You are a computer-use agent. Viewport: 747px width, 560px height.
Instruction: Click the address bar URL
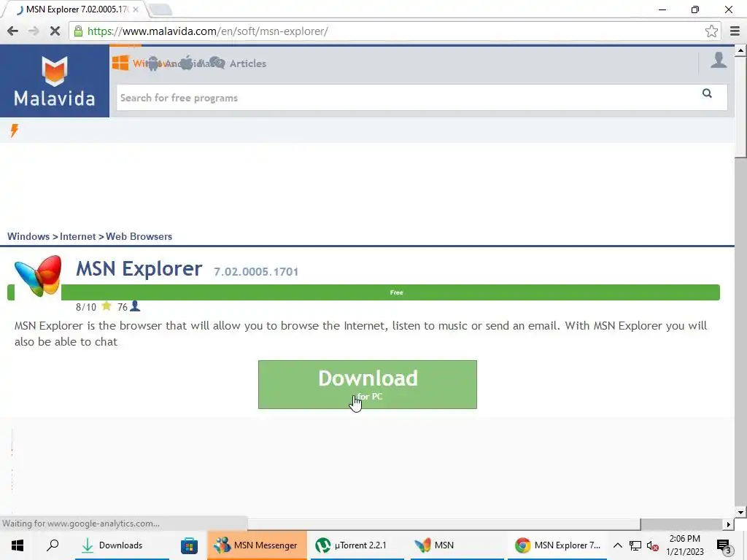(x=208, y=31)
